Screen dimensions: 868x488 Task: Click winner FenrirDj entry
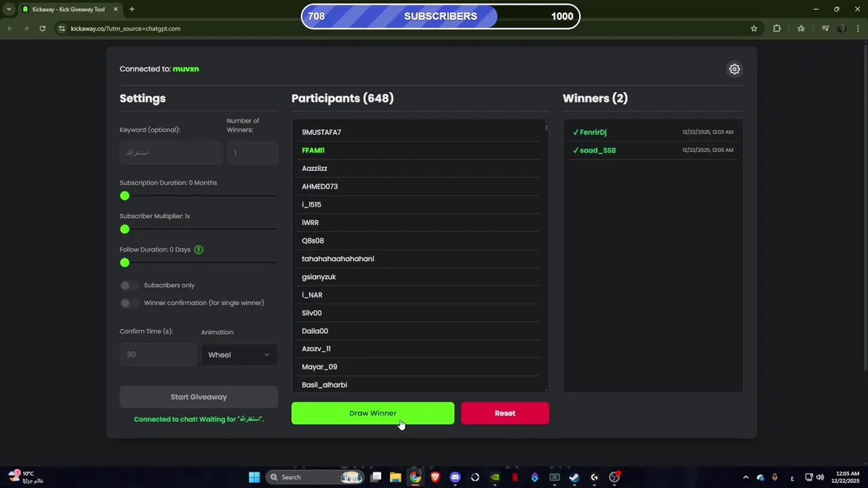click(653, 132)
